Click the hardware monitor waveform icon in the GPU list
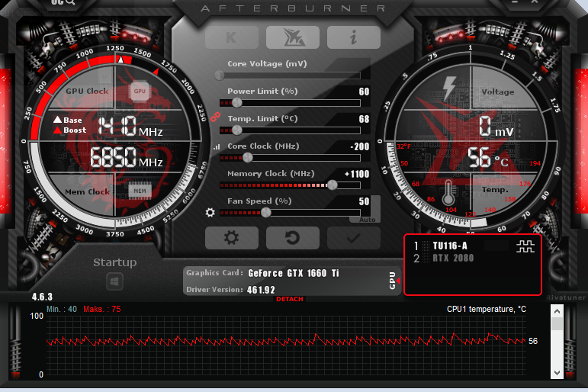 [525, 246]
